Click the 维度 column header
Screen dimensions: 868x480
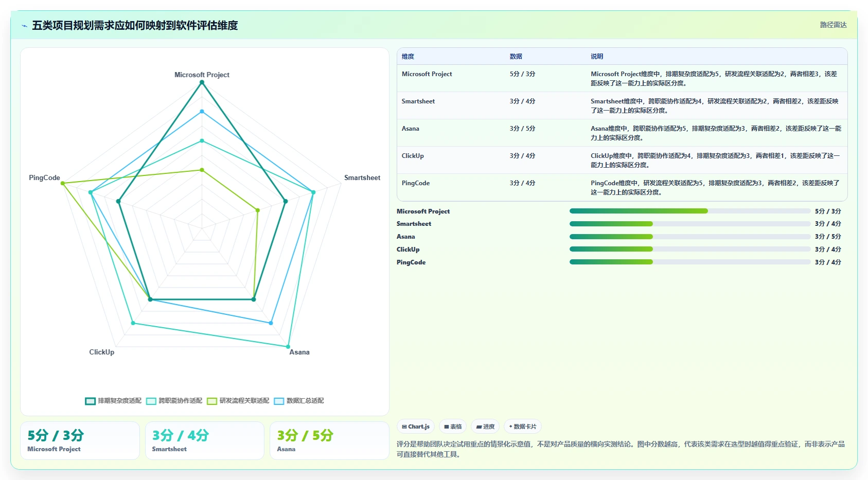coord(408,57)
